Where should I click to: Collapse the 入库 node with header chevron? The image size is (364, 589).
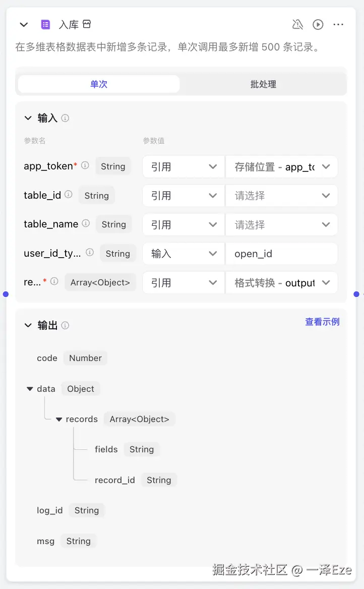point(23,24)
